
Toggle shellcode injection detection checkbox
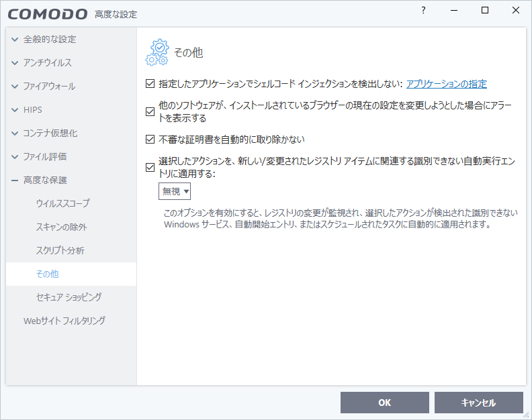pyautogui.click(x=150, y=84)
